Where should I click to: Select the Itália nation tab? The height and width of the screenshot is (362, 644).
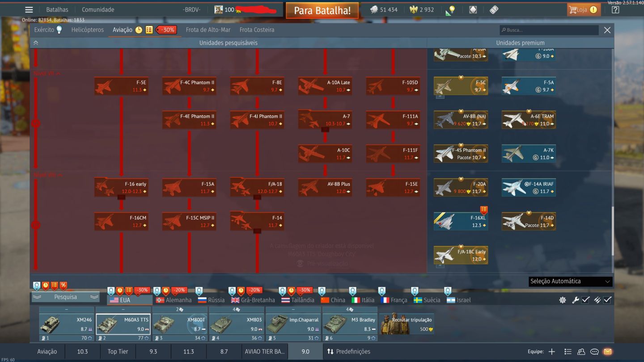363,300
